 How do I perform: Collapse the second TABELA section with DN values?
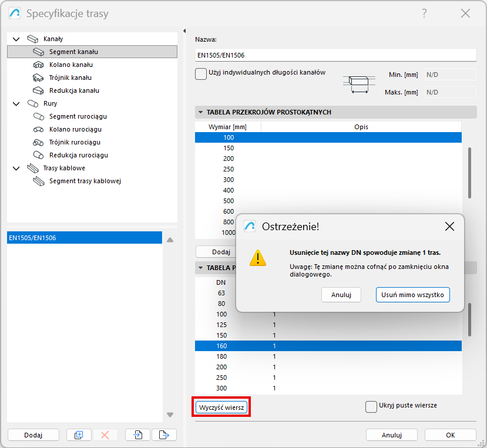(201, 268)
